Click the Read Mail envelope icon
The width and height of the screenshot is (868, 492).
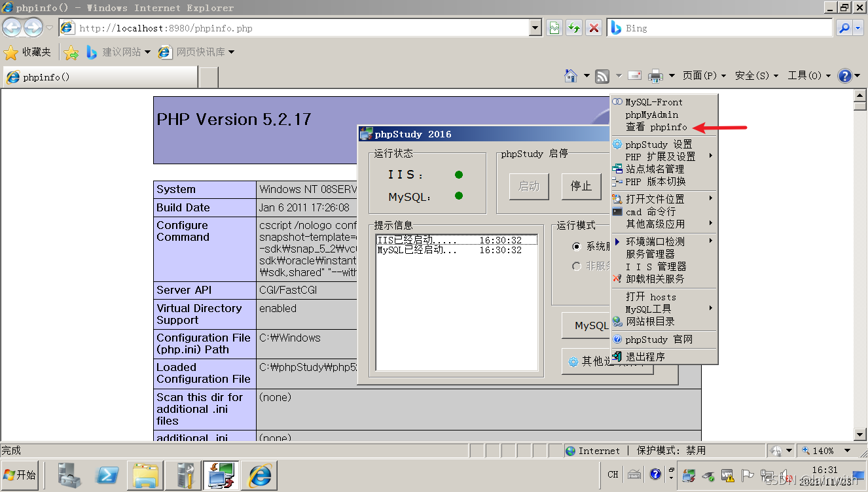click(x=634, y=76)
